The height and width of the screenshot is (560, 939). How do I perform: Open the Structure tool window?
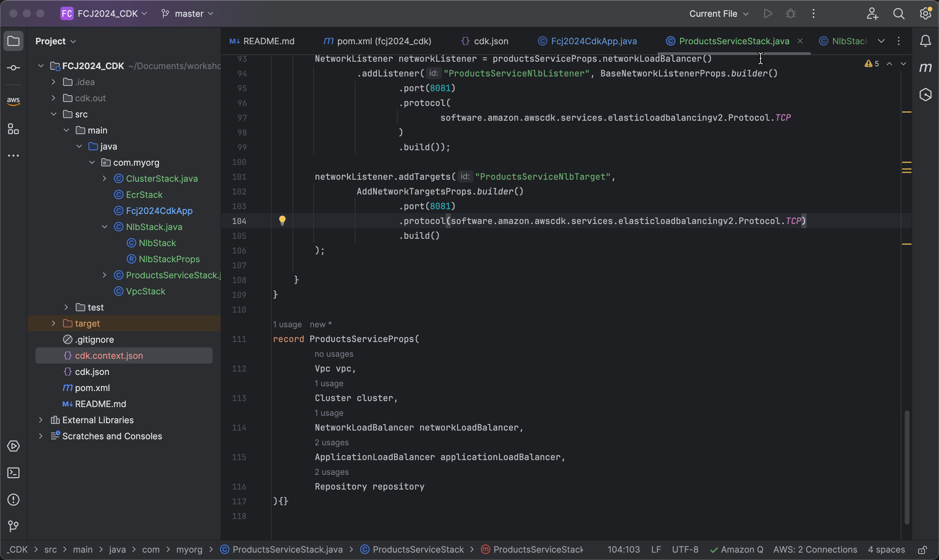14,129
